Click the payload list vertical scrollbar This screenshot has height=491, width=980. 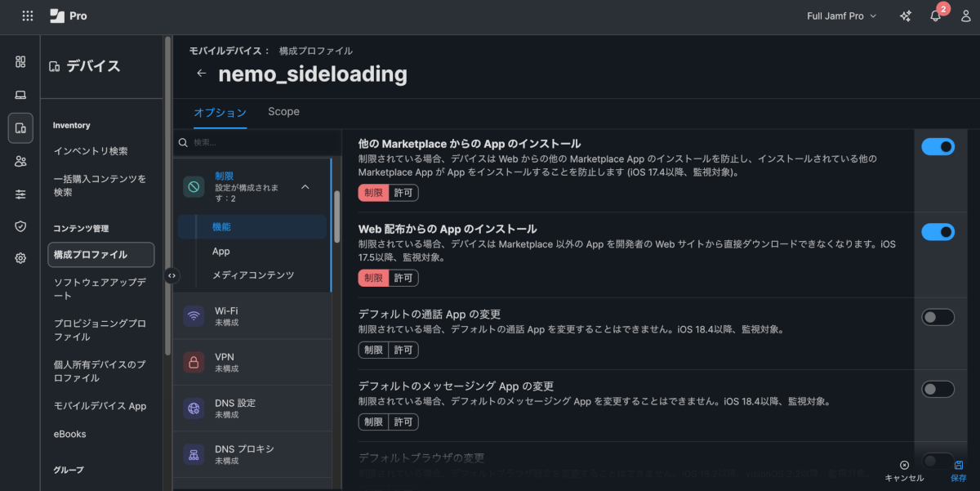[337, 216]
